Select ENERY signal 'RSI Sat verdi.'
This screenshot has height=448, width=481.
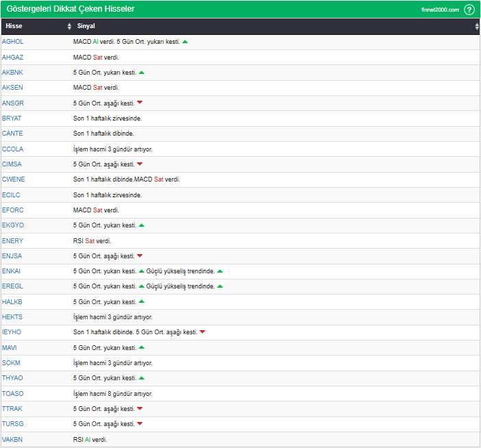coord(92,240)
